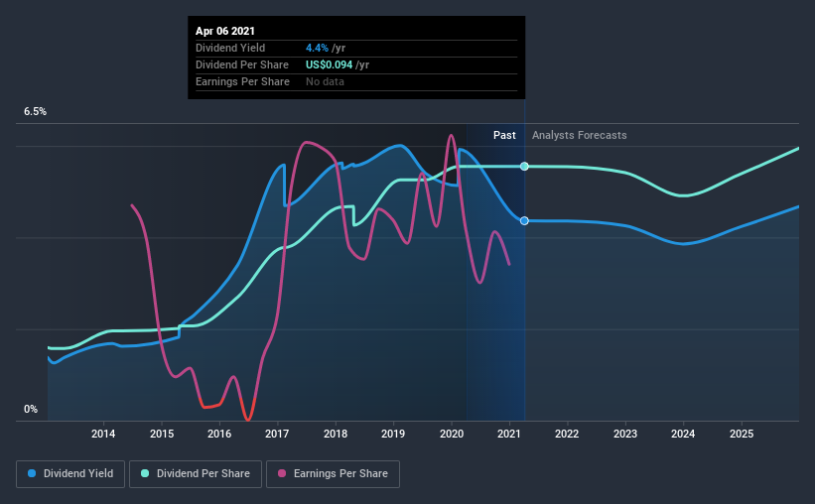Click the 'US$0.094' dividend per share value
This screenshot has height=504, width=815.
(329, 64)
